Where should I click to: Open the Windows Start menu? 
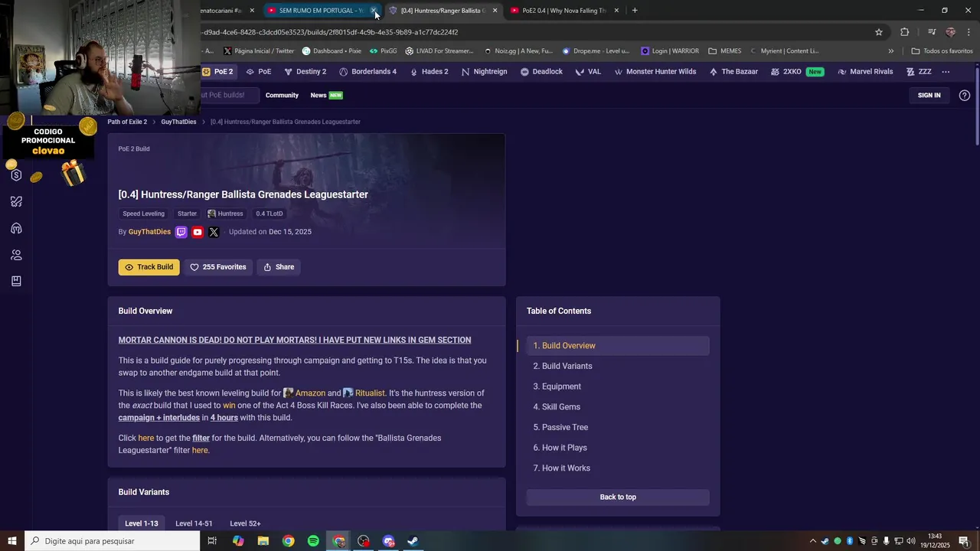click(x=12, y=541)
